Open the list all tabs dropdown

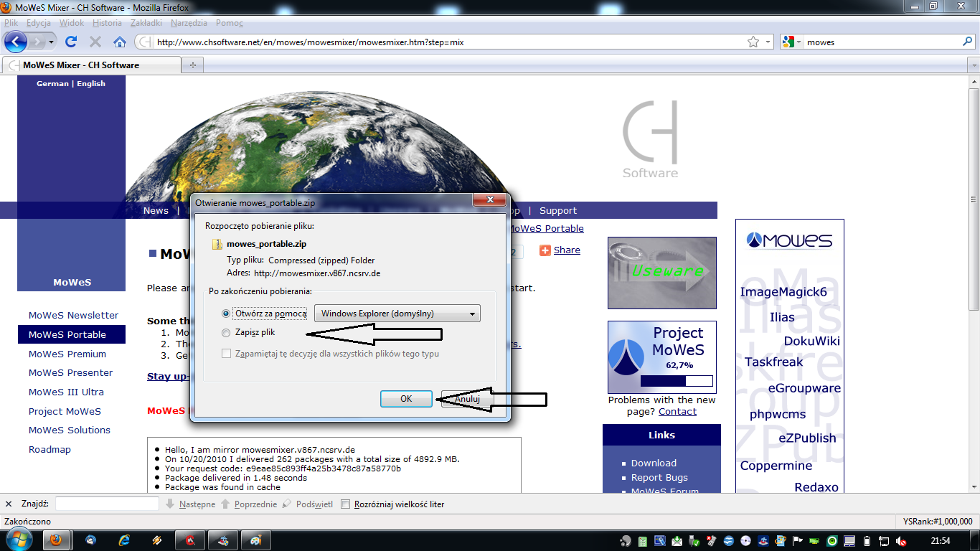pos(974,65)
